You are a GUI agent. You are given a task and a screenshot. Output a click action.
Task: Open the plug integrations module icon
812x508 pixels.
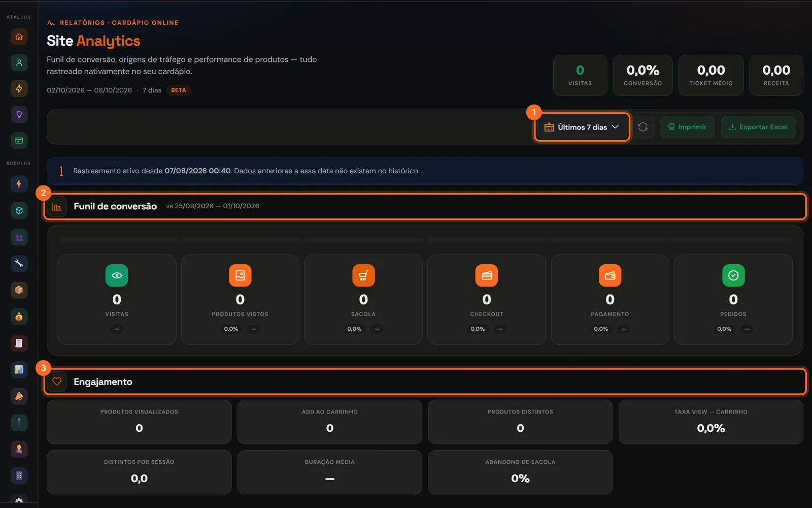pos(19,423)
